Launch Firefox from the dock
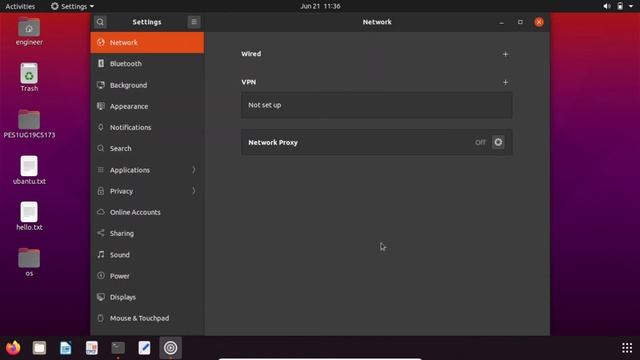The image size is (640, 360). click(x=13, y=348)
